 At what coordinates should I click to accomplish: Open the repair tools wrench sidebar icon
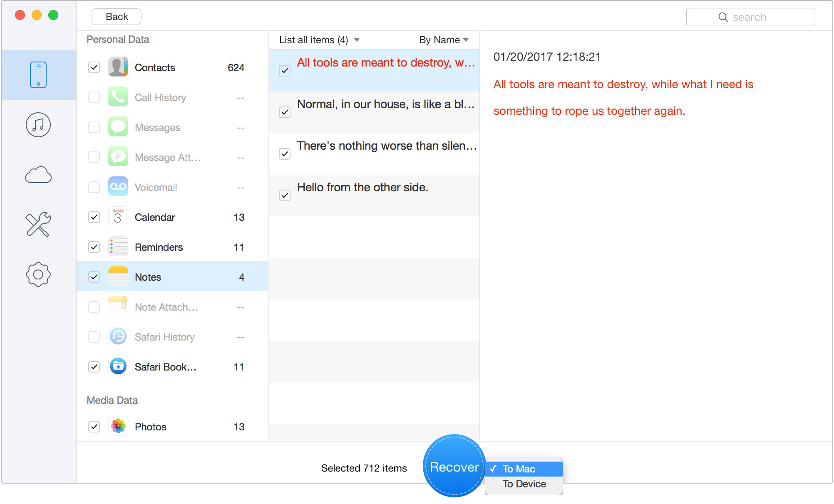pos(38,225)
